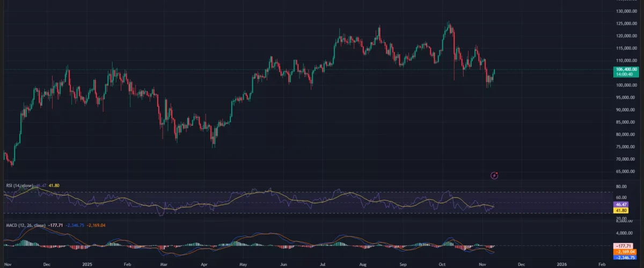
Task: Click the pink -177.71 MACD histogram tag
Action: pyautogui.click(x=625, y=245)
